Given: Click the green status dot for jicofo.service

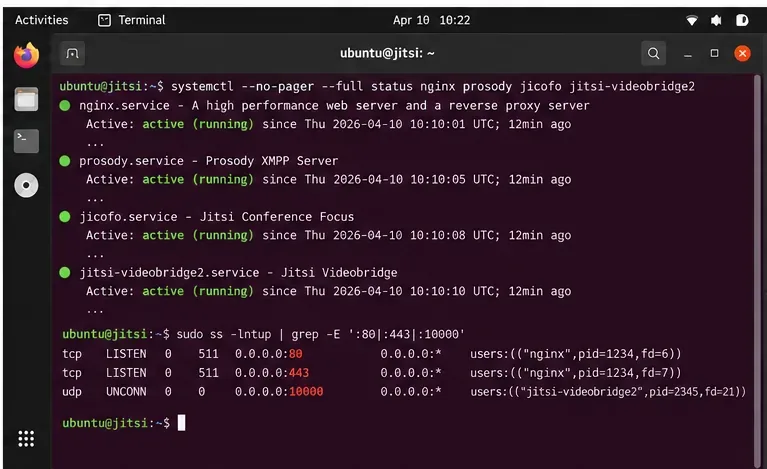Looking at the screenshot, I should pos(65,217).
